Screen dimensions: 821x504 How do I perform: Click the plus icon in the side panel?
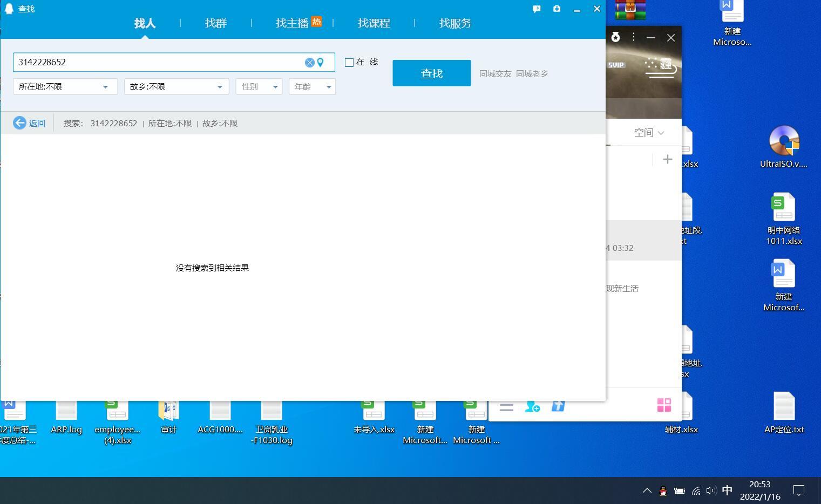[668, 159]
